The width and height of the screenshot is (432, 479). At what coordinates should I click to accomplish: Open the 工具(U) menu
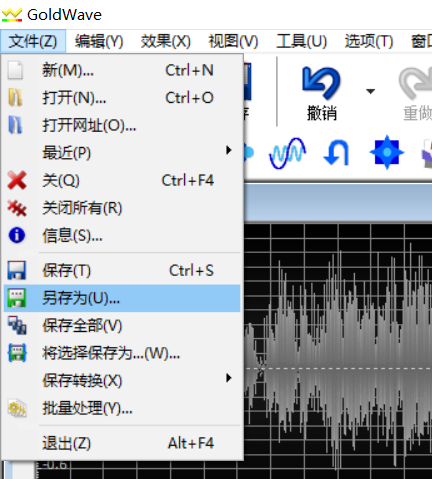301,41
